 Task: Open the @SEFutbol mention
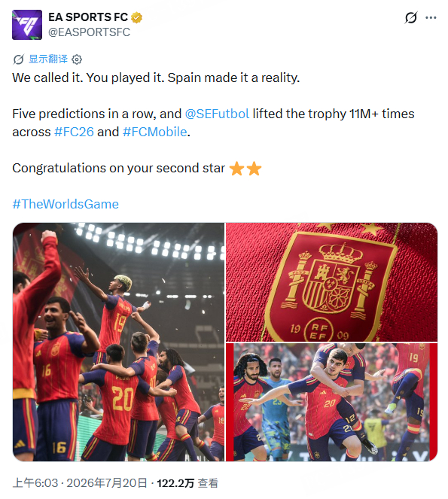(217, 114)
